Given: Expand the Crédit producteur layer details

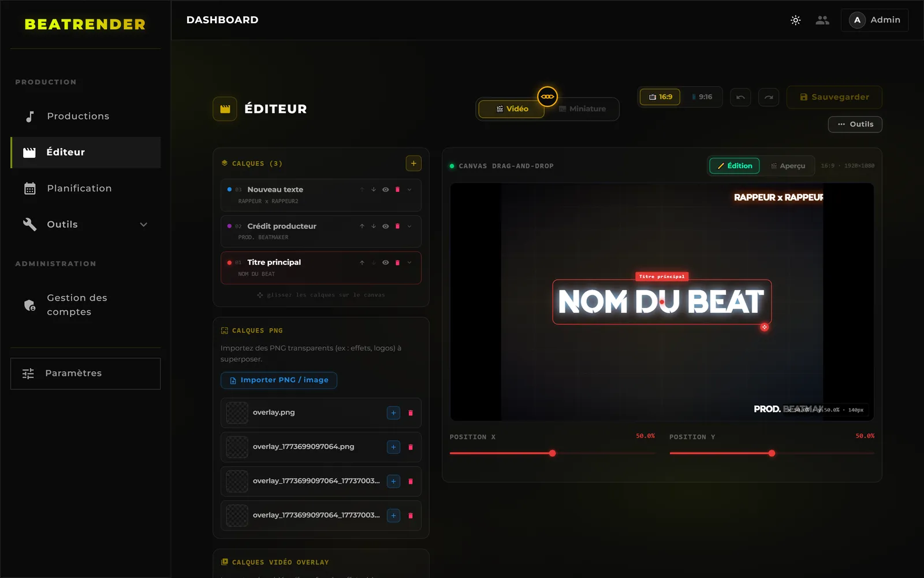Looking at the screenshot, I should click(409, 226).
